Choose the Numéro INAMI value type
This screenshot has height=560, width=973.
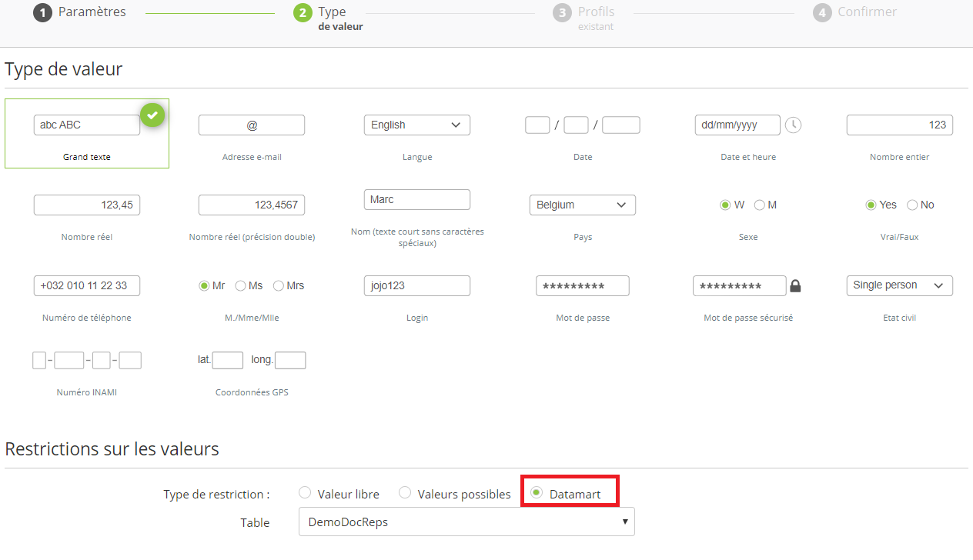point(87,361)
